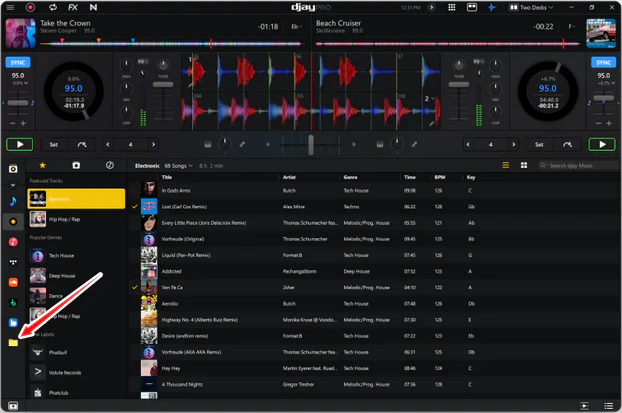Click left deck pitch bend plus
Screen dimensions: 622x413
coord(23,123)
